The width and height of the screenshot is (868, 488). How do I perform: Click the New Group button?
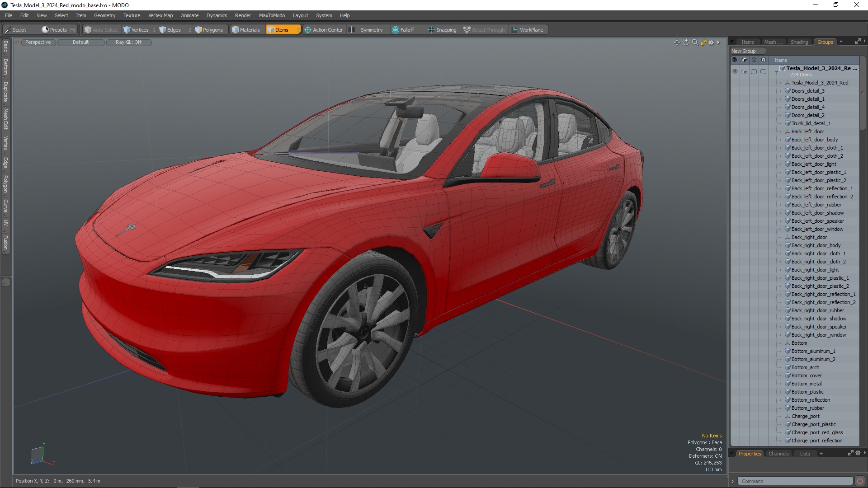point(747,51)
